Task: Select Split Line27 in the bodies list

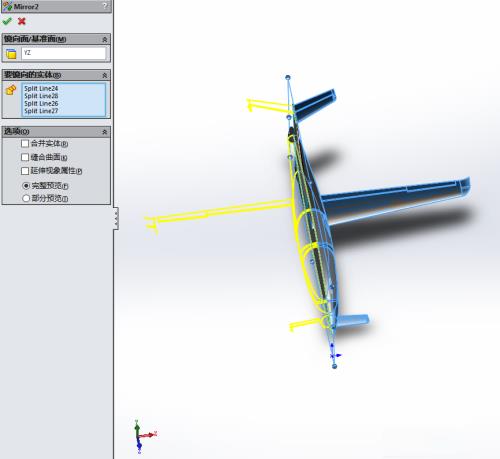Action: coord(41,111)
